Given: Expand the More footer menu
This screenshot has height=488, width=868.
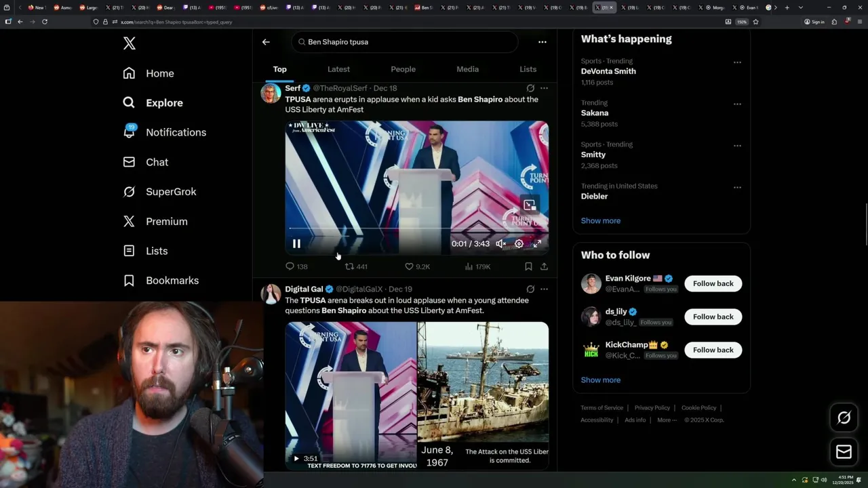Looking at the screenshot, I should point(666,420).
